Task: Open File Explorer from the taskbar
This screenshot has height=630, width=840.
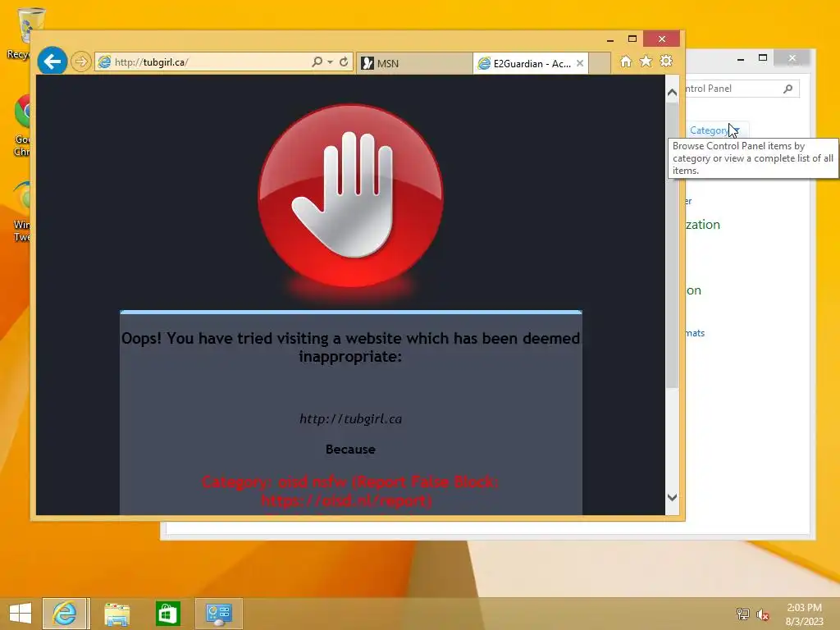Action: (116, 614)
